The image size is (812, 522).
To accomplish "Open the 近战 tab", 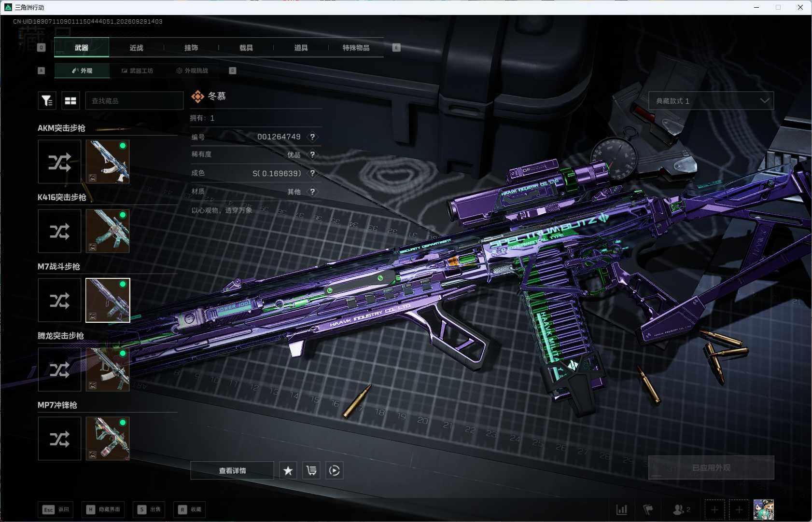I will pos(136,47).
